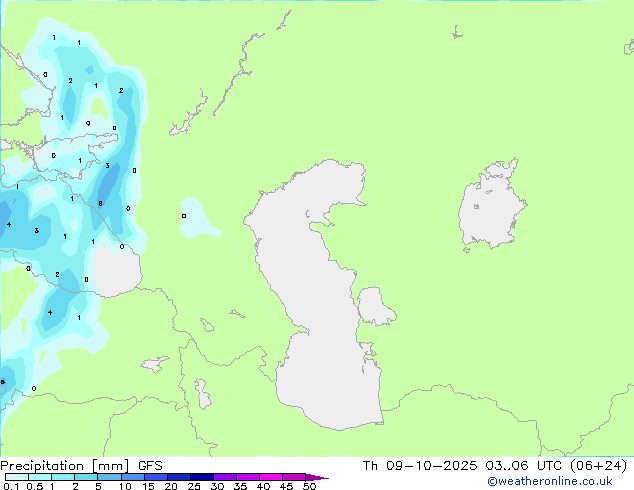Viewport: 634px width, 490px height.
Task: Click the "10" legend label
Action: (125, 486)
